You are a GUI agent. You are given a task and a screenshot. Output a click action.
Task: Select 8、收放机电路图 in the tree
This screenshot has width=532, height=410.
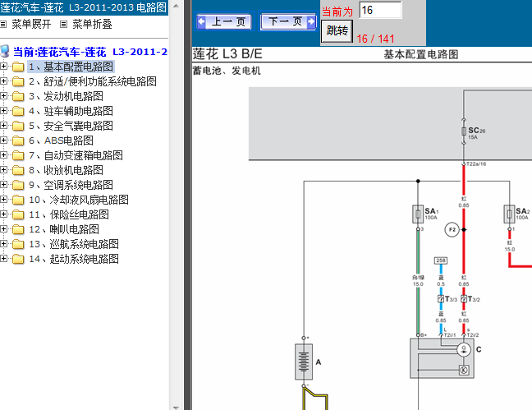pyautogui.click(x=66, y=170)
